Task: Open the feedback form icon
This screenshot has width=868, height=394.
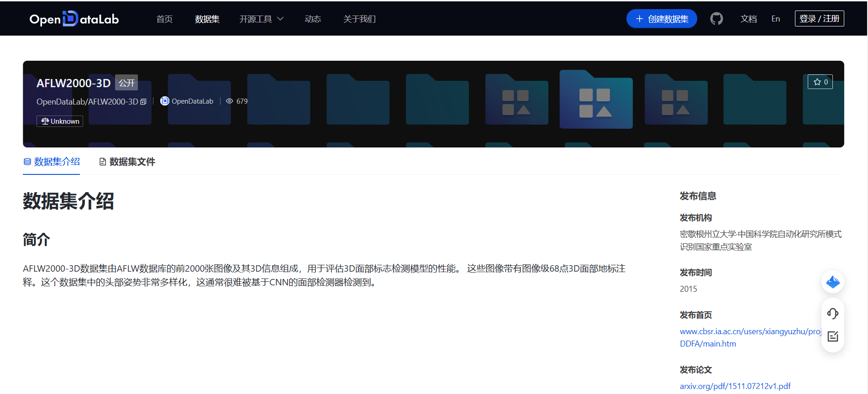Action: tap(833, 336)
